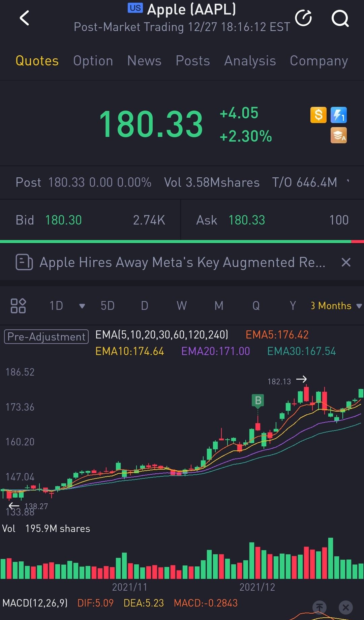This screenshot has height=620, width=364.
Task: Select the D daily chart period
Action: pos(145,306)
